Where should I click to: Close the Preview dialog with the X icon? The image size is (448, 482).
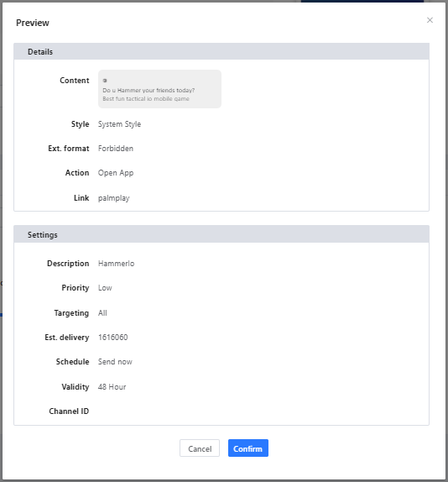coord(430,20)
